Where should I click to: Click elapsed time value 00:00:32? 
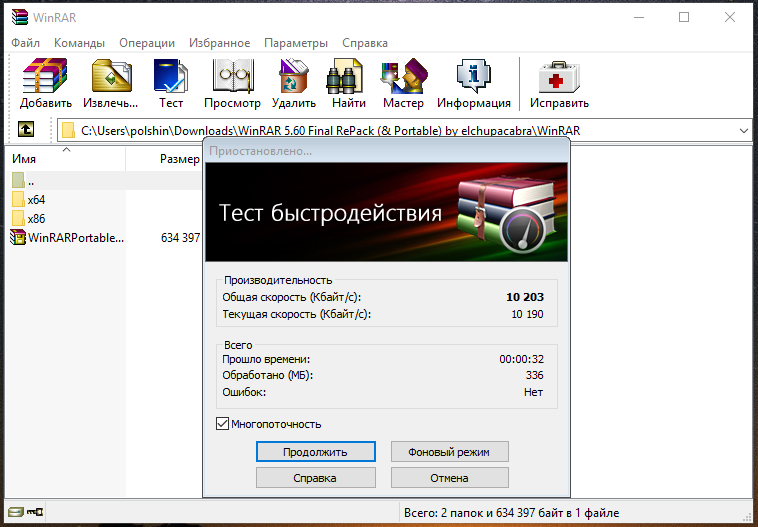pyautogui.click(x=522, y=359)
